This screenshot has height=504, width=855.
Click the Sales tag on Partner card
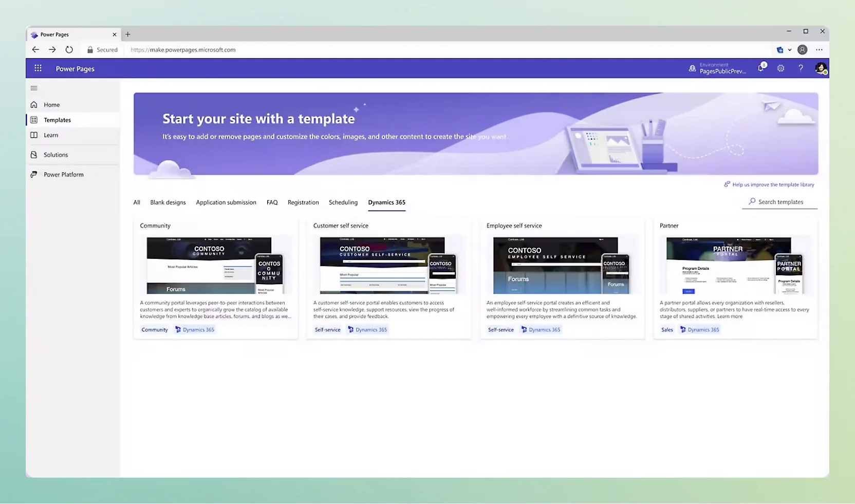coord(667,330)
